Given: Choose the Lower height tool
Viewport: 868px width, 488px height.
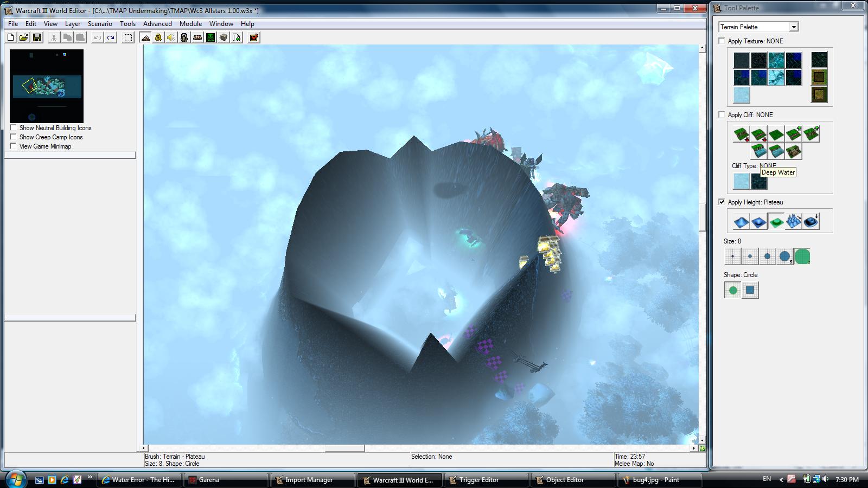Looking at the screenshot, I should pyautogui.click(x=758, y=221).
